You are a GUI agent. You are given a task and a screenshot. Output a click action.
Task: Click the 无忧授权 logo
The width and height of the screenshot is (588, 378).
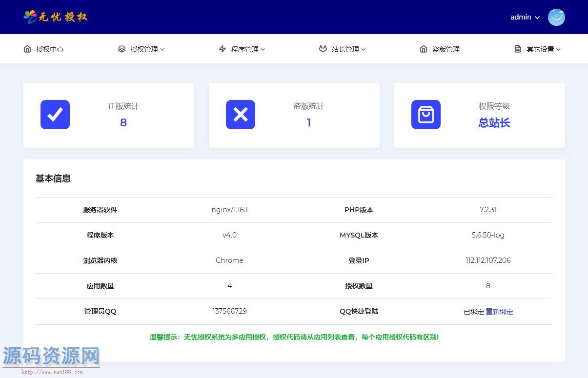pyautogui.click(x=56, y=17)
